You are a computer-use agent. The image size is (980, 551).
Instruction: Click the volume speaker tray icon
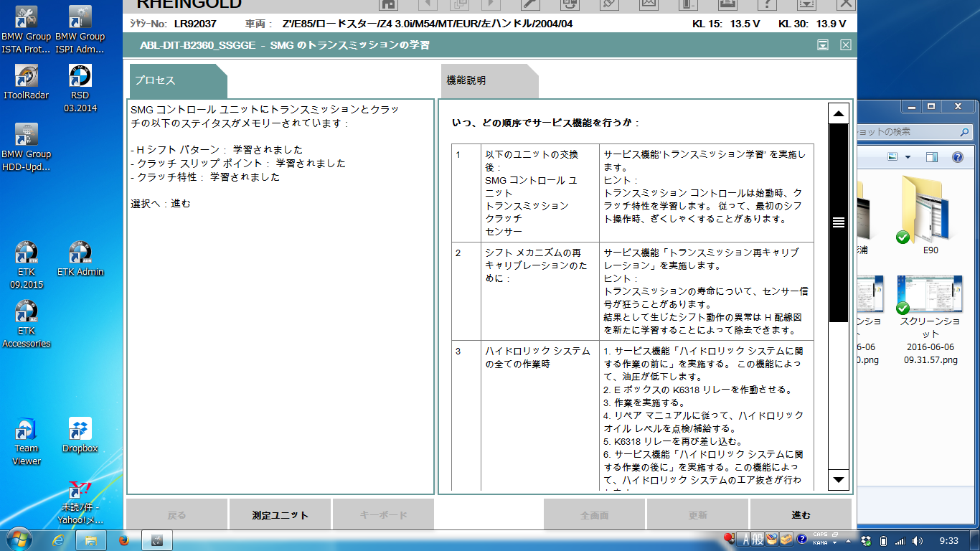point(918,540)
